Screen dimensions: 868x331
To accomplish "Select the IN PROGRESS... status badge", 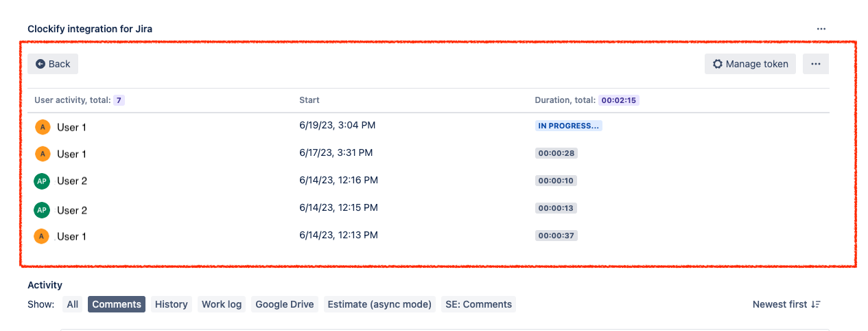I will click(569, 126).
